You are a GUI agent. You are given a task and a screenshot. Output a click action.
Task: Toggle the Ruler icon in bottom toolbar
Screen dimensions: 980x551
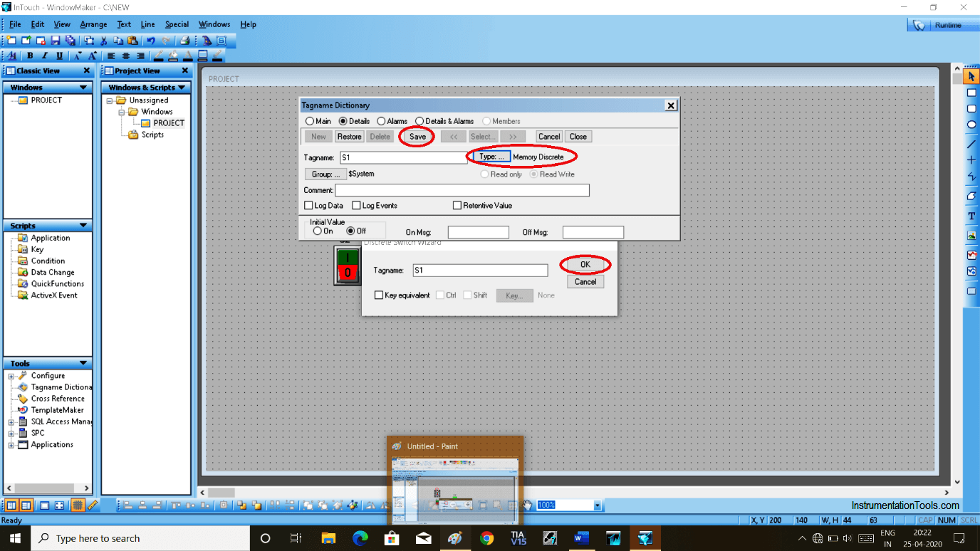coord(93,505)
